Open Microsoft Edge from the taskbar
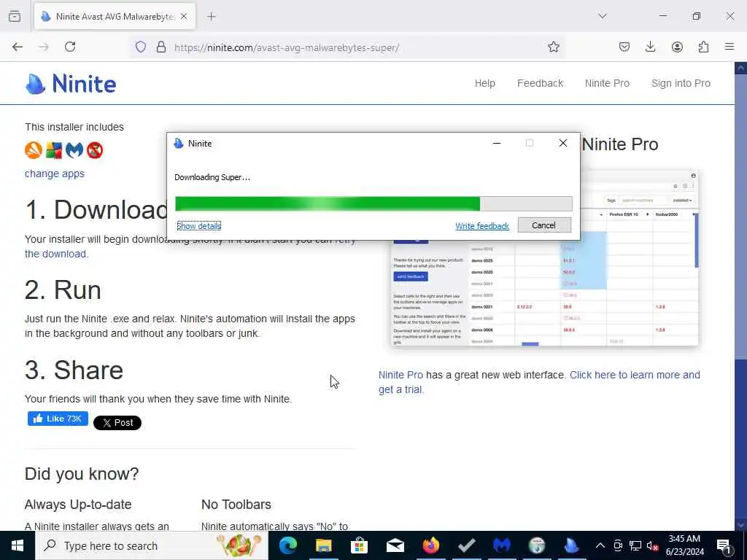747x560 pixels. 287,545
